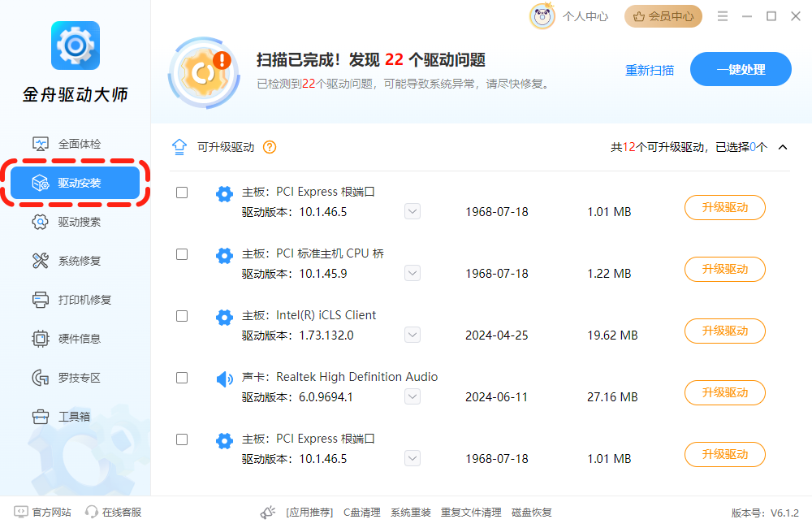
Task: Open version dropdown for driver 10.1.45.9
Action: (x=412, y=273)
